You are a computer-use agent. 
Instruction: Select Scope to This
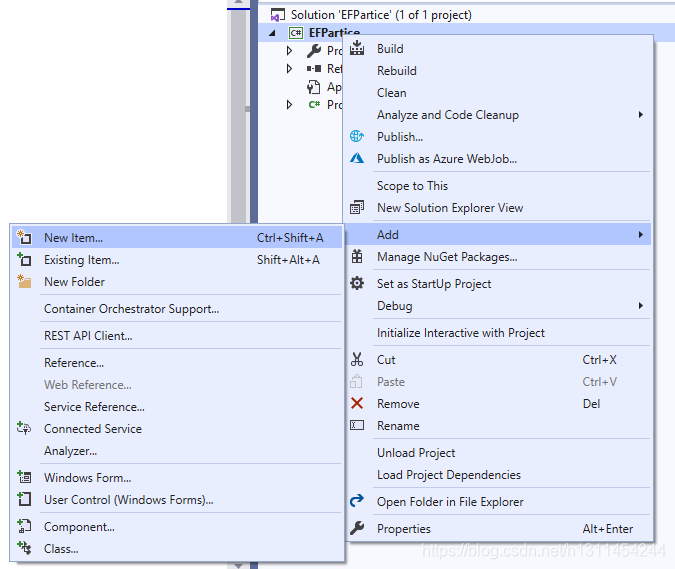point(499,186)
